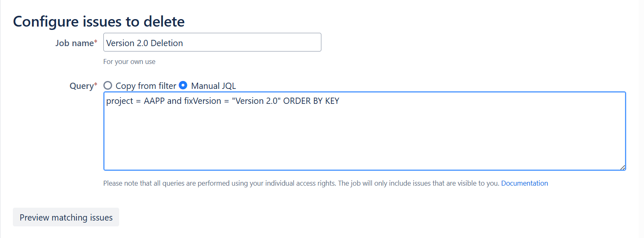Select the Manual JQL radio button
Viewport: 644px width, 238px height.
(x=183, y=85)
